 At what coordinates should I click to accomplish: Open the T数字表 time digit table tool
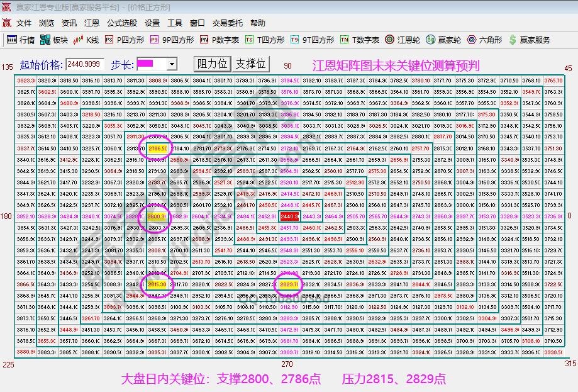[x=358, y=38]
